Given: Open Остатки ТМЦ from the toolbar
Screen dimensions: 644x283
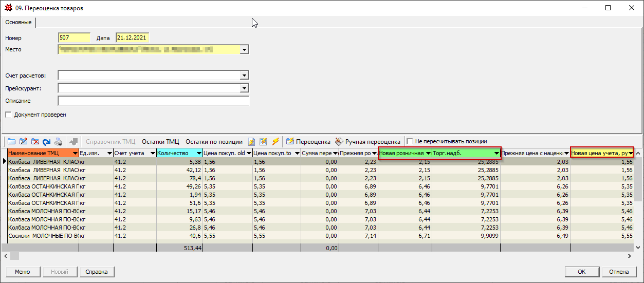Looking at the screenshot, I should pyautogui.click(x=160, y=142).
